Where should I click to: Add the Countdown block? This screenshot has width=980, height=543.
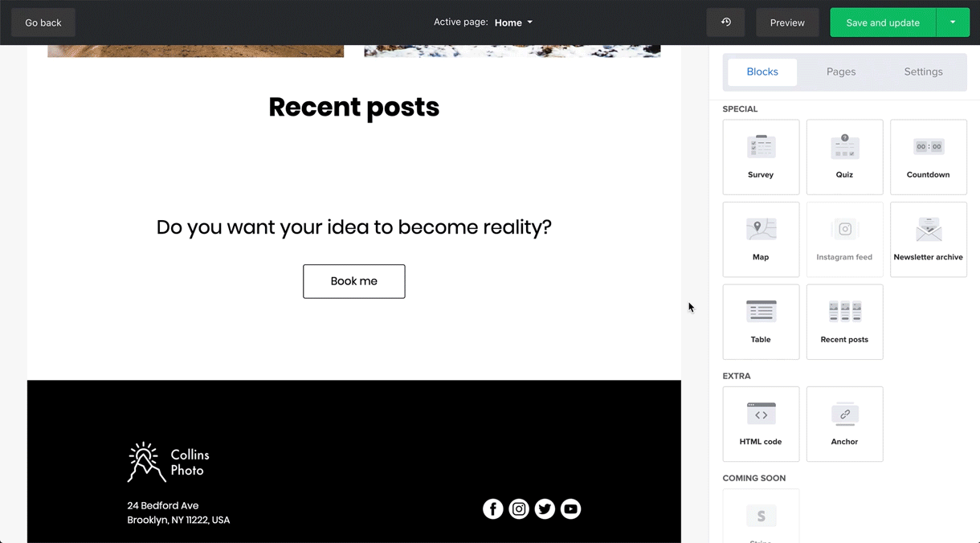click(x=928, y=157)
